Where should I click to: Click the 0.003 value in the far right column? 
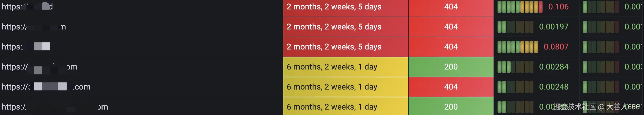click(x=634, y=67)
